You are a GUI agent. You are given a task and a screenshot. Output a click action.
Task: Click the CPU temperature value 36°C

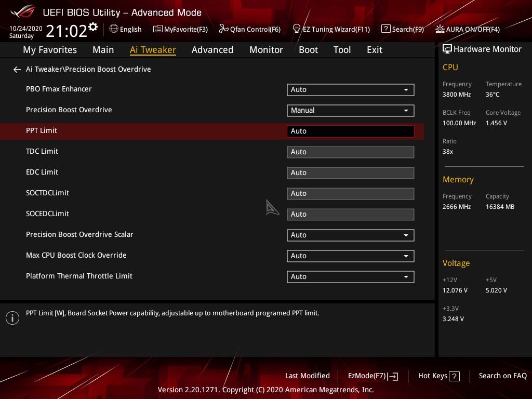pyautogui.click(x=493, y=95)
